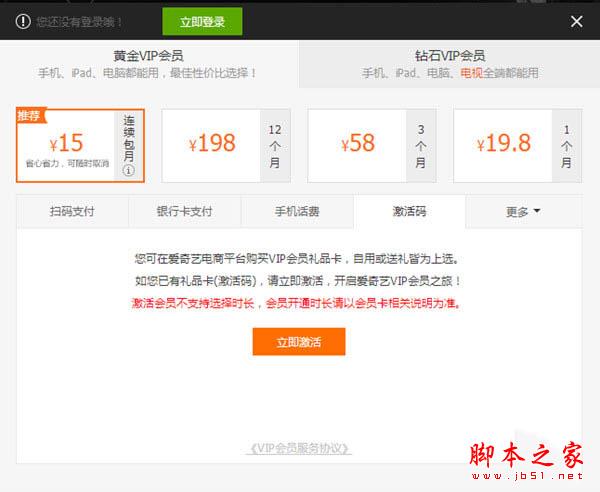This screenshot has height=492, width=600.
Task: Close the VIP purchase dialog with X
Action: click(x=576, y=21)
